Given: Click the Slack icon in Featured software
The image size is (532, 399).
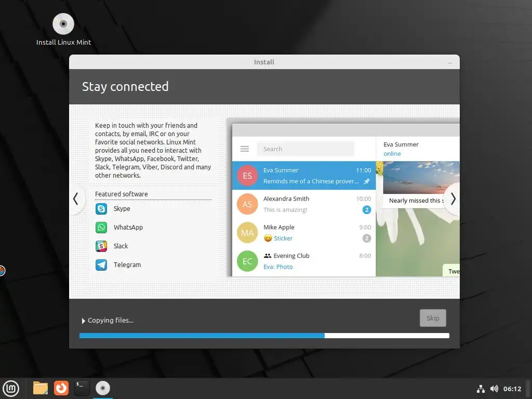Looking at the screenshot, I should click(x=101, y=246).
